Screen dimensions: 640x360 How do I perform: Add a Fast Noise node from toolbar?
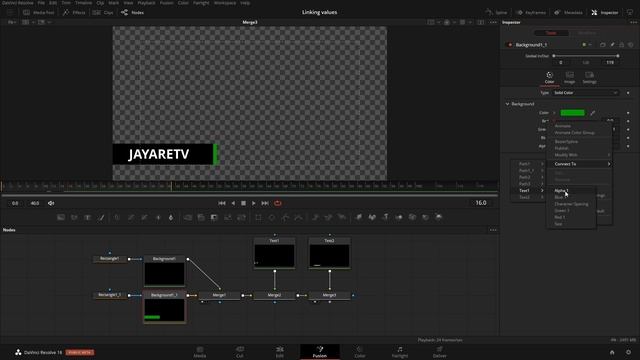pos(74,218)
